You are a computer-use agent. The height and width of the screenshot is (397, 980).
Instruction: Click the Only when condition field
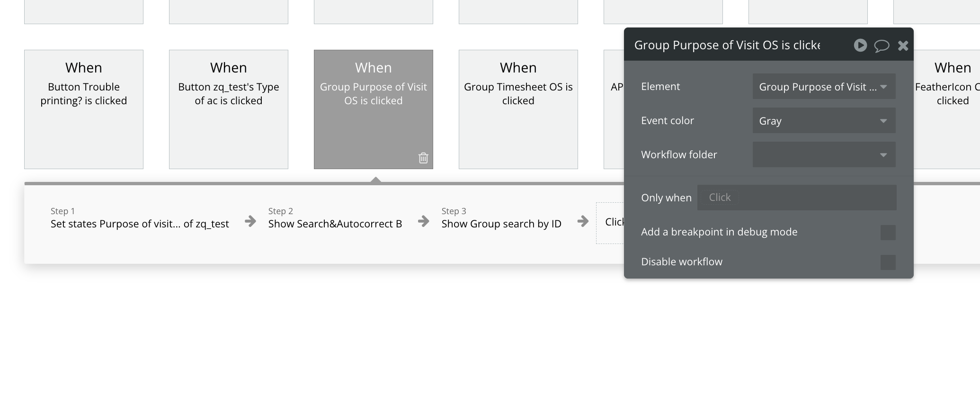coord(797,198)
